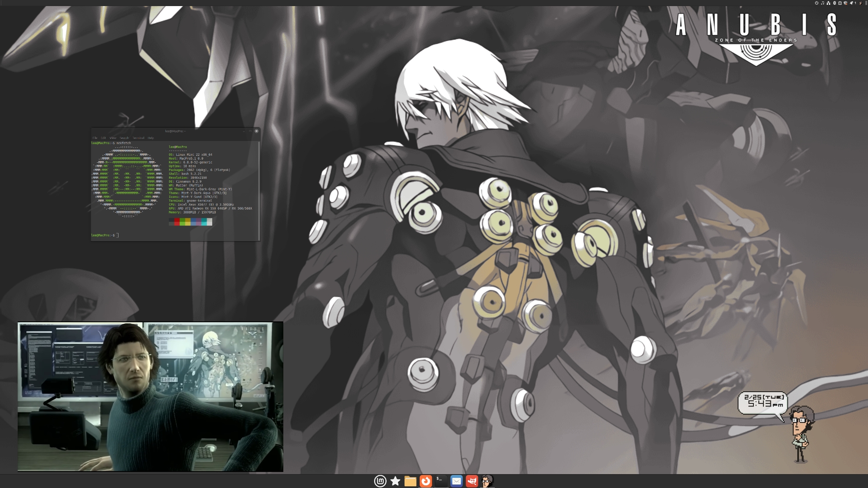The height and width of the screenshot is (488, 868).
Task: Open the terminal View menu
Action: pyautogui.click(x=113, y=138)
